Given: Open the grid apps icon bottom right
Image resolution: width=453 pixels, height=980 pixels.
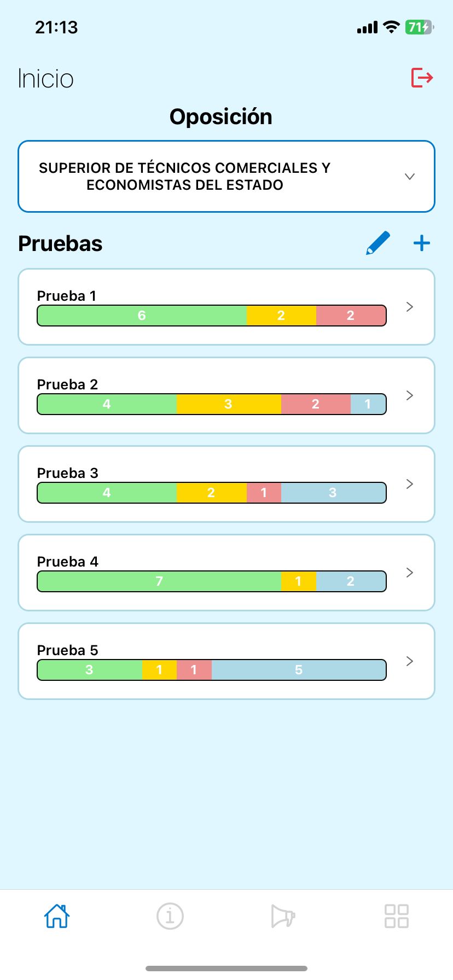Looking at the screenshot, I should (396, 915).
